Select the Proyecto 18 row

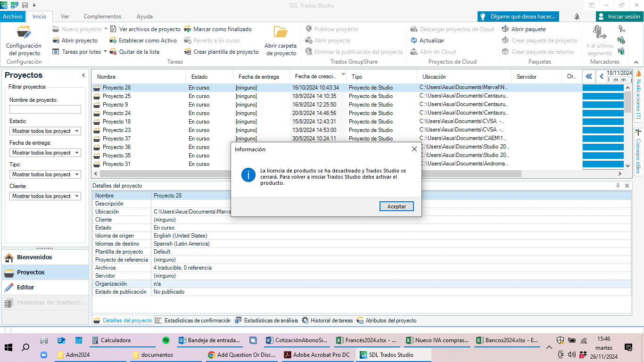click(x=337, y=122)
